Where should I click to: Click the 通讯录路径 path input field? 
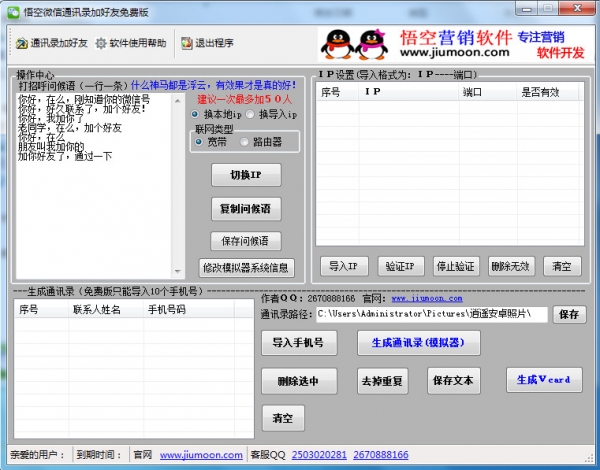click(431, 314)
